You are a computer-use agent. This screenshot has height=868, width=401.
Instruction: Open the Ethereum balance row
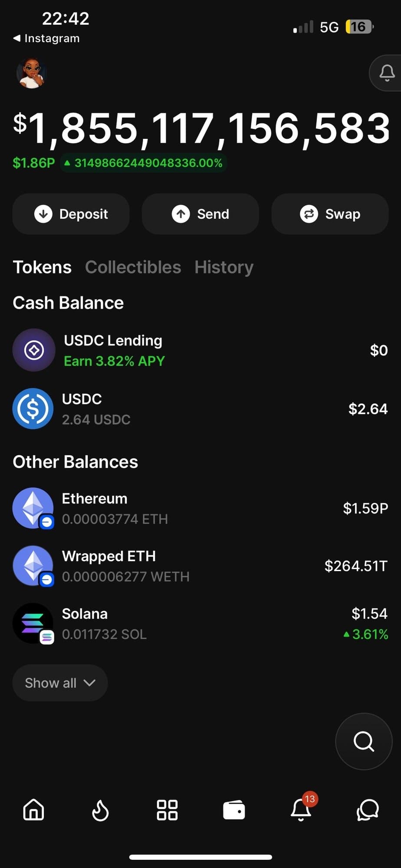click(200, 508)
